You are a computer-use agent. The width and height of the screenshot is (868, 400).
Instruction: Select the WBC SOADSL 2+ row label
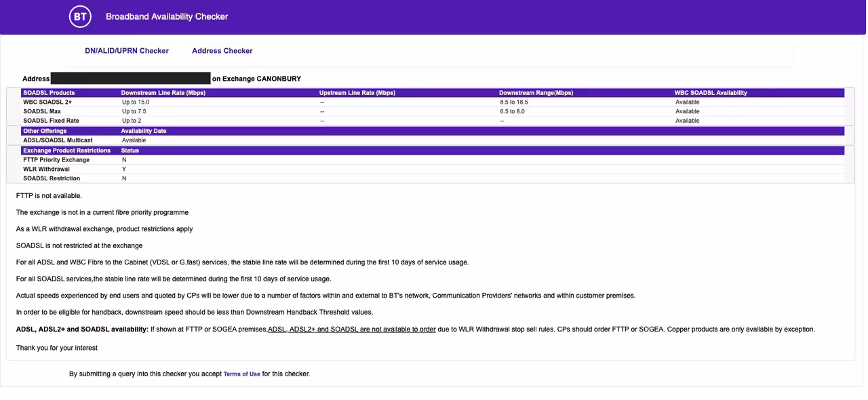[x=47, y=102]
